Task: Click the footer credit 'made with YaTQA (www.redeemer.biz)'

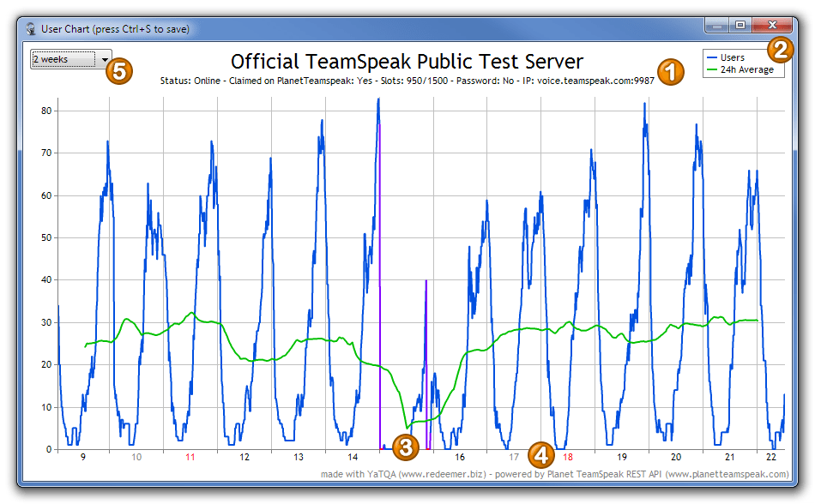Action: tap(403, 474)
